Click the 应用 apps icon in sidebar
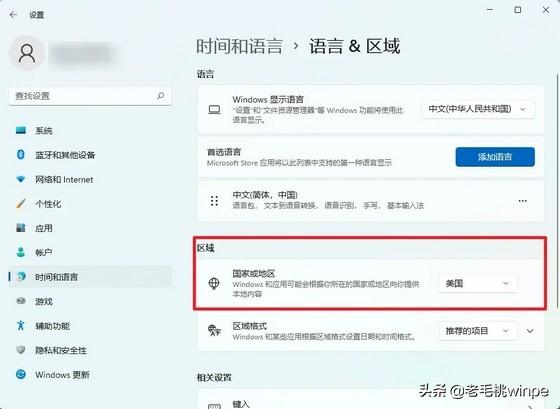Image resolution: width=560 pixels, height=409 pixels. [x=21, y=228]
